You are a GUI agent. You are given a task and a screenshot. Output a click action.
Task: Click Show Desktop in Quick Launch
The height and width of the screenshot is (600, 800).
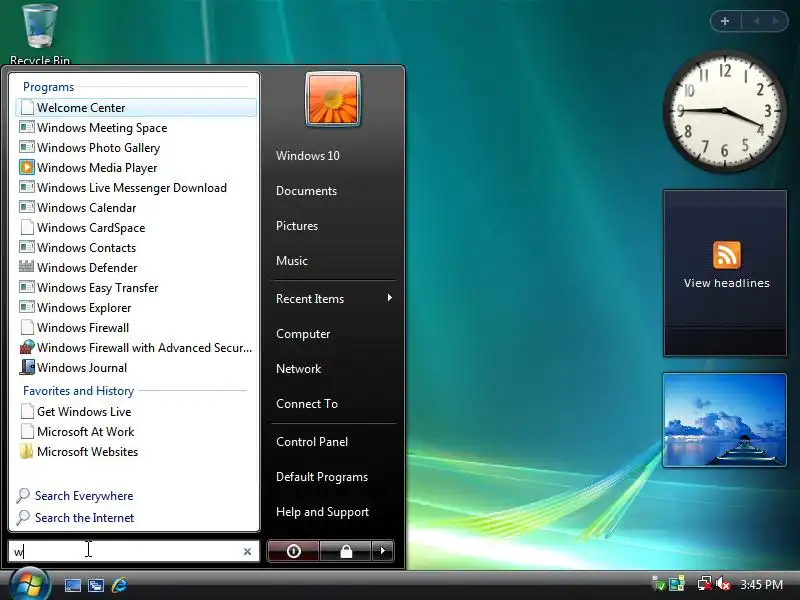[72, 585]
